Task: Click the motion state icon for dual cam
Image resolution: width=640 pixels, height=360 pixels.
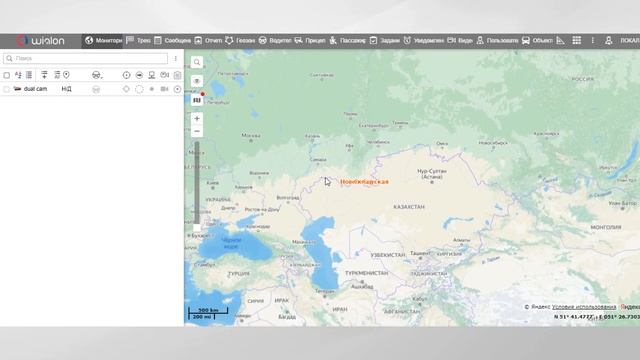Action: 126,89
